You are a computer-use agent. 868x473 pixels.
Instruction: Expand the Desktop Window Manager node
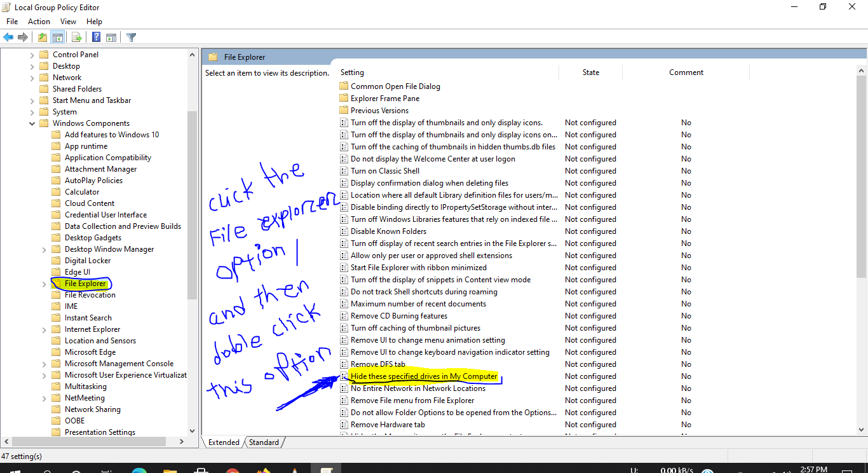(x=44, y=249)
